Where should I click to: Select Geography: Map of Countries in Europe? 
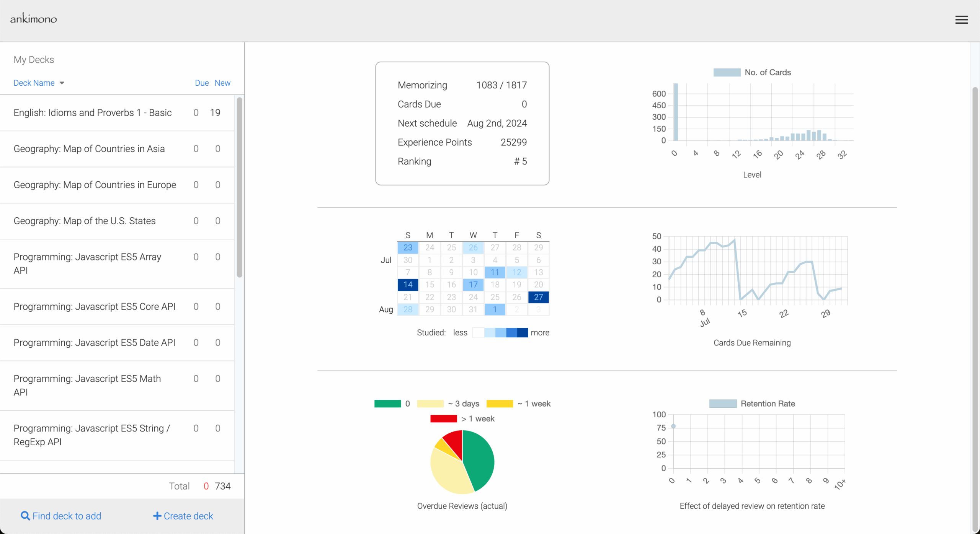click(95, 185)
